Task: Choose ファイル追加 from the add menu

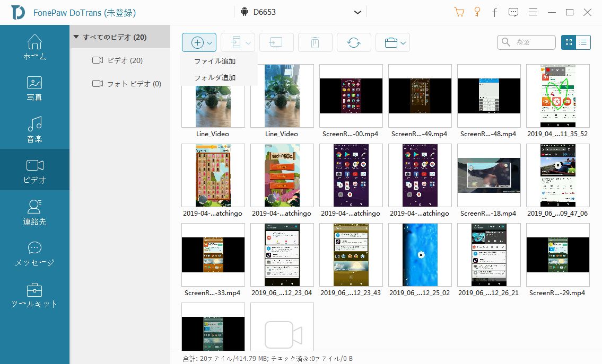Action: coord(215,61)
